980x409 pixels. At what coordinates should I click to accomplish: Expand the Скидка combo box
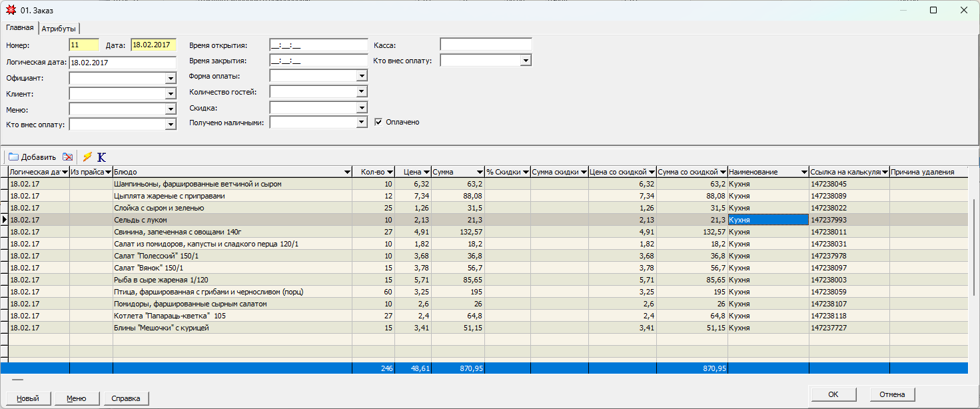click(x=362, y=108)
